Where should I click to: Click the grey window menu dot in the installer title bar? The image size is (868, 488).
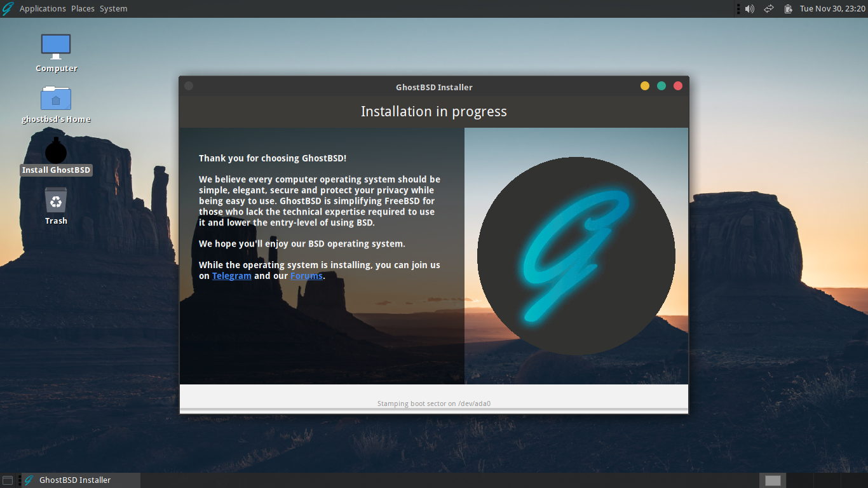[x=189, y=86]
